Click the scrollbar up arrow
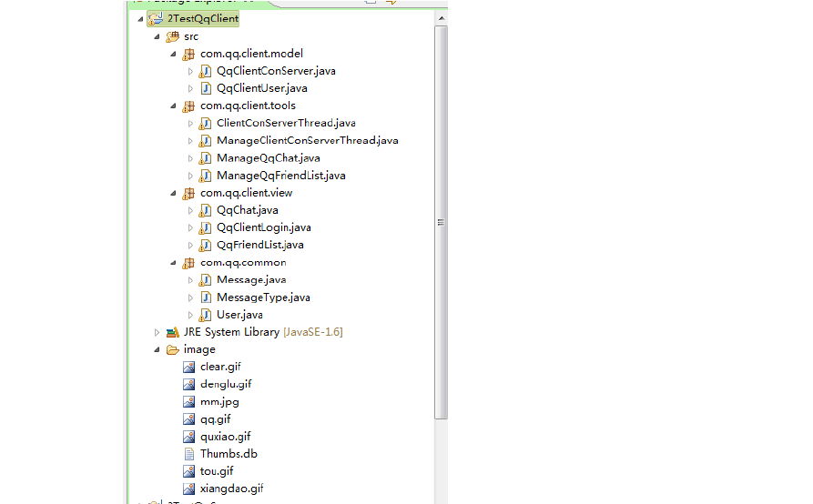Viewport: 813px width, 504px height. point(442,18)
